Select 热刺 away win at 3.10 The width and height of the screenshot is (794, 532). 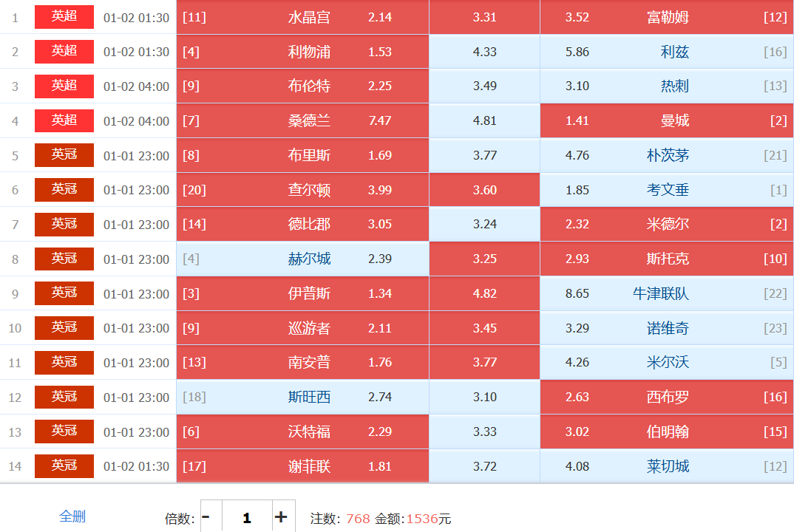pyautogui.click(x=666, y=86)
